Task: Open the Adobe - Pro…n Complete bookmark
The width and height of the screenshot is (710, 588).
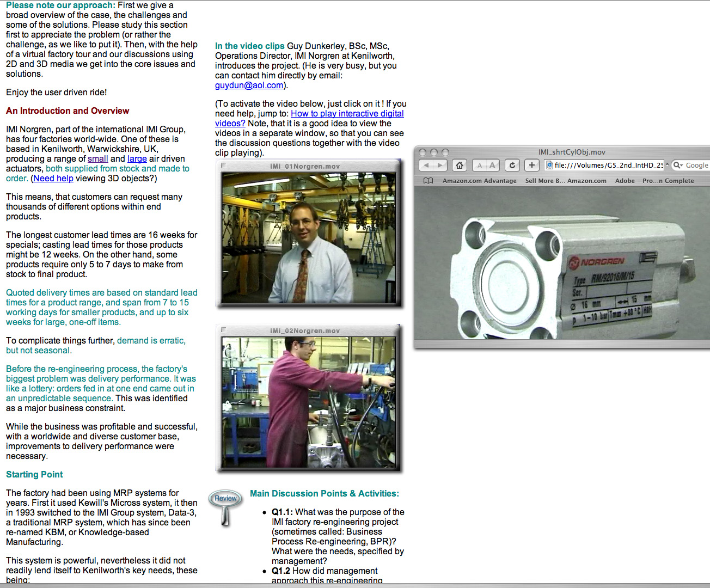Action: click(654, 181)
